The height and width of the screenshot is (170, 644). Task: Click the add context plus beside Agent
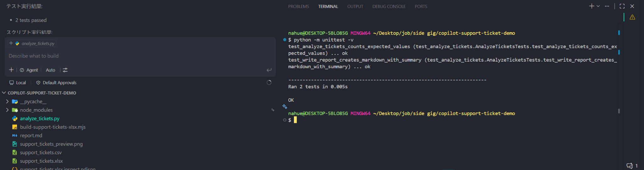click(x=11, y=70)
